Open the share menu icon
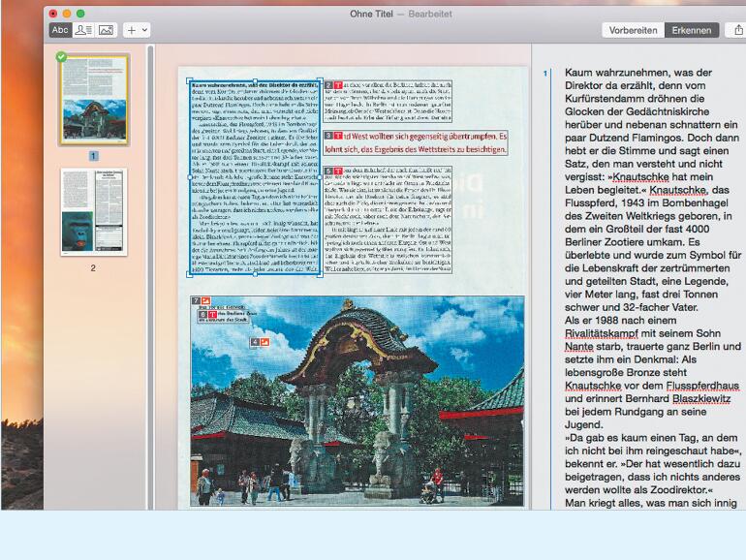The image size is (746, 560). click(x=738, y=30)
